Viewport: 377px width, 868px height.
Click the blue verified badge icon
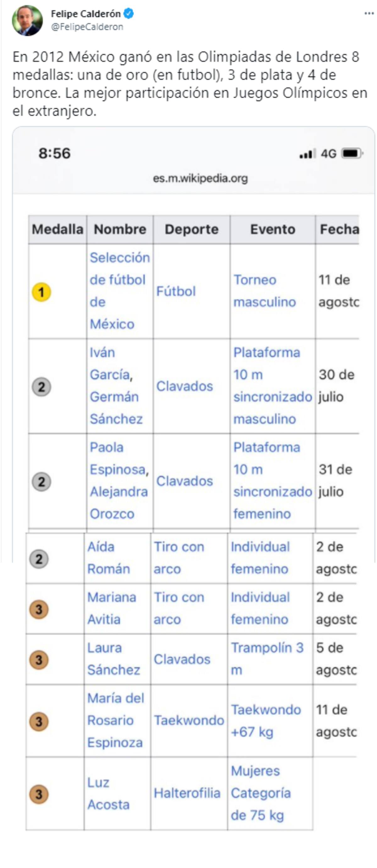pyautogui.click(x=128, y=14)
